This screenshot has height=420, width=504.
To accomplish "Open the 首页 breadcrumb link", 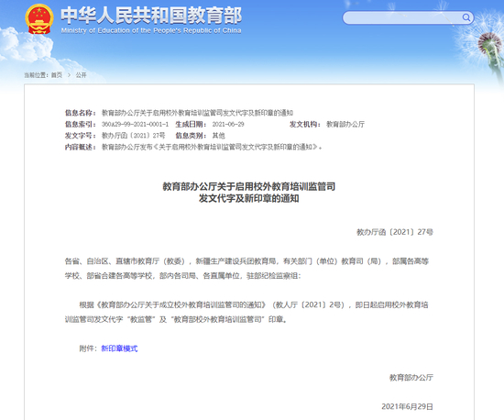I will click(x=57, y=75).
